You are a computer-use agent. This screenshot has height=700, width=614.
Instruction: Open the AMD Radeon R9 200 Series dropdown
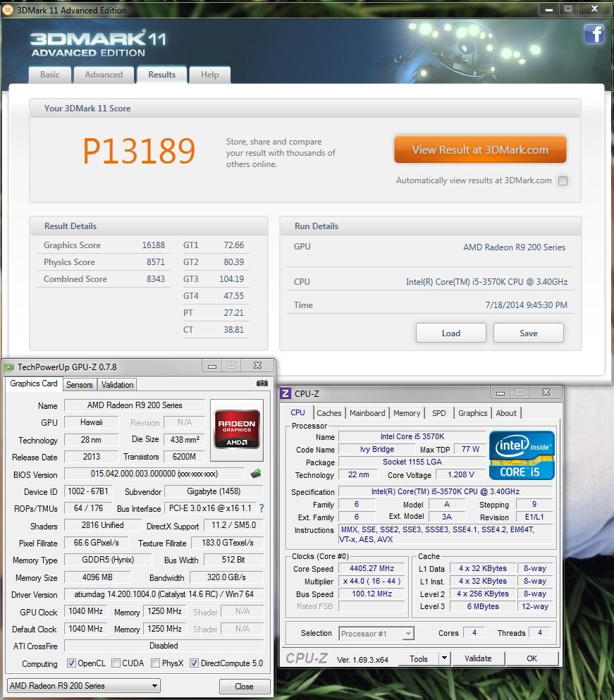84,686
